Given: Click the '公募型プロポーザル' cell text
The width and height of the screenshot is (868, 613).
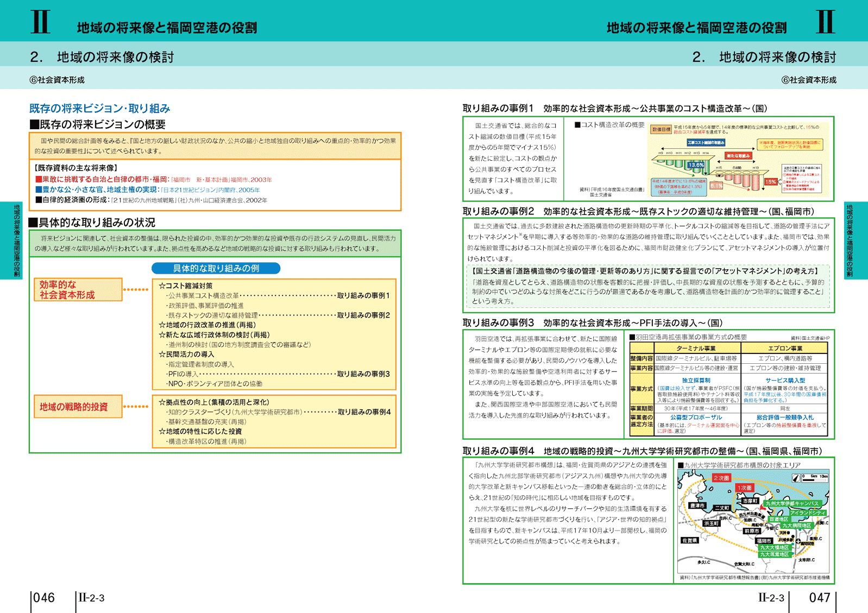Looking at the screenshot, I should point(696,418).
